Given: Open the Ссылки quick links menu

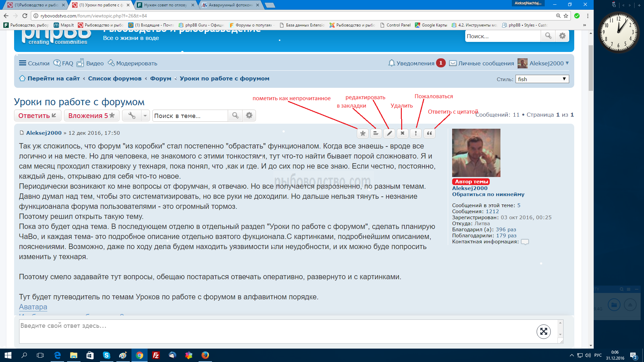Looking at the screenshot, I should (34, 63).
